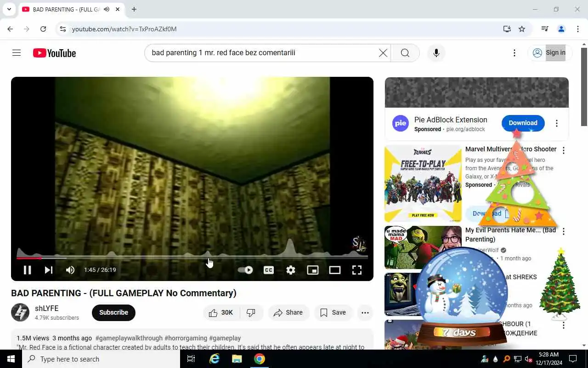Open more actions menu under the video
Screen dimensions: 588x368
(365, 313)
